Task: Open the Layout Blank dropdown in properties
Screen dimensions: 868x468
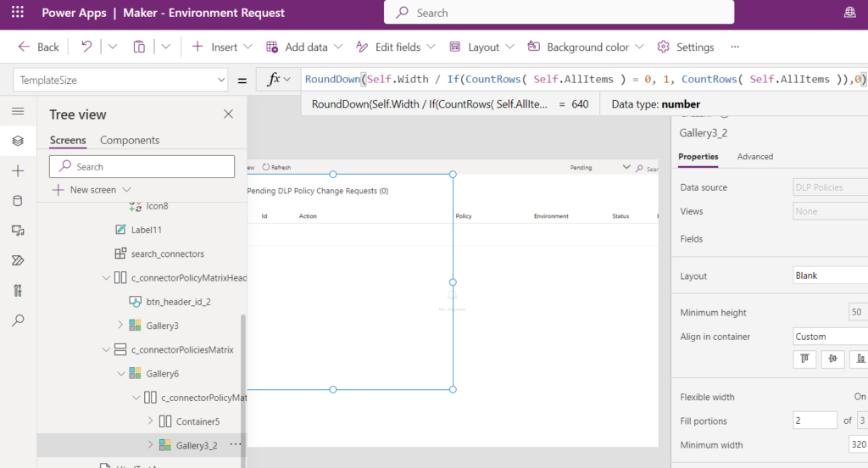Action: 831,276
